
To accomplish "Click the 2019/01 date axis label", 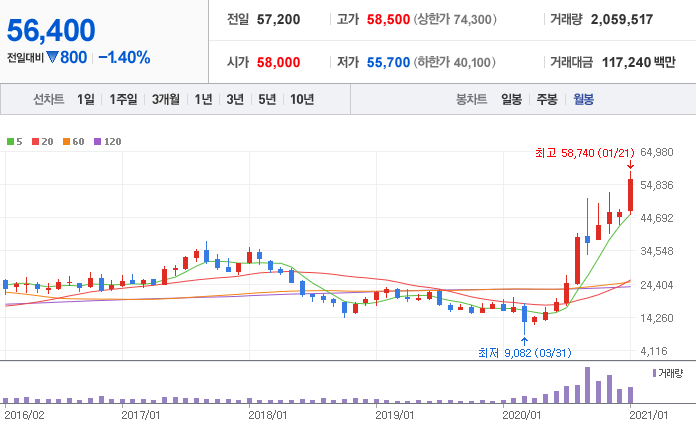I will point(395,415).
